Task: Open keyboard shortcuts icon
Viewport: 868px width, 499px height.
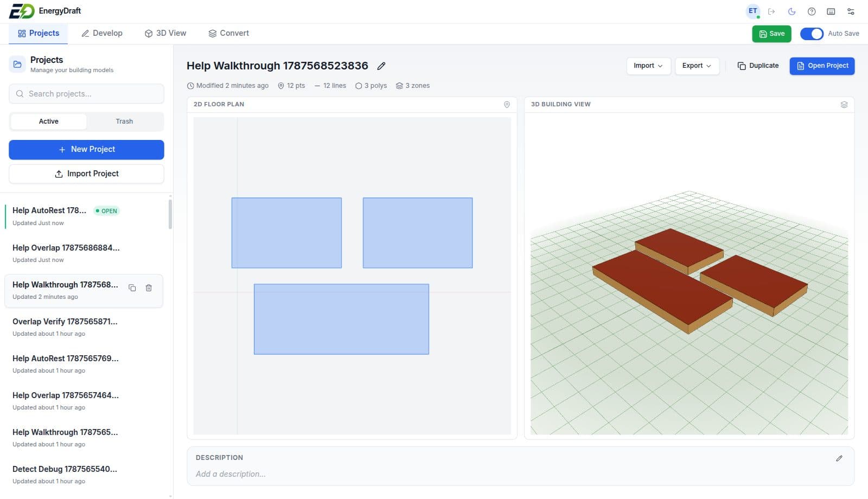Action: pyautogui.click(x=831, y=11)
